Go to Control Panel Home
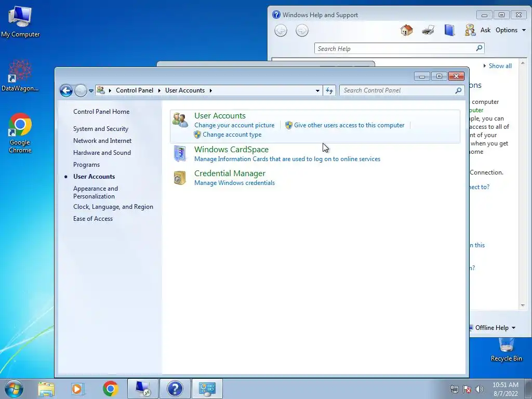 [101, 112]
